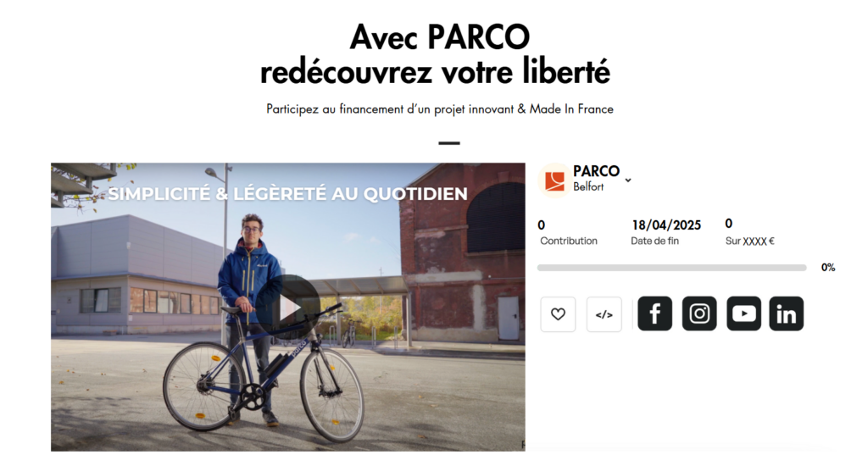
Task: Open the Instagram profile icon
Action: click(x=699, y=313)
